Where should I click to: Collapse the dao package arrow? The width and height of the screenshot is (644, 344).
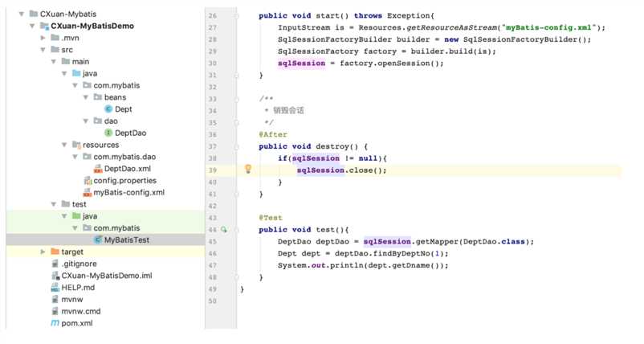85,121
